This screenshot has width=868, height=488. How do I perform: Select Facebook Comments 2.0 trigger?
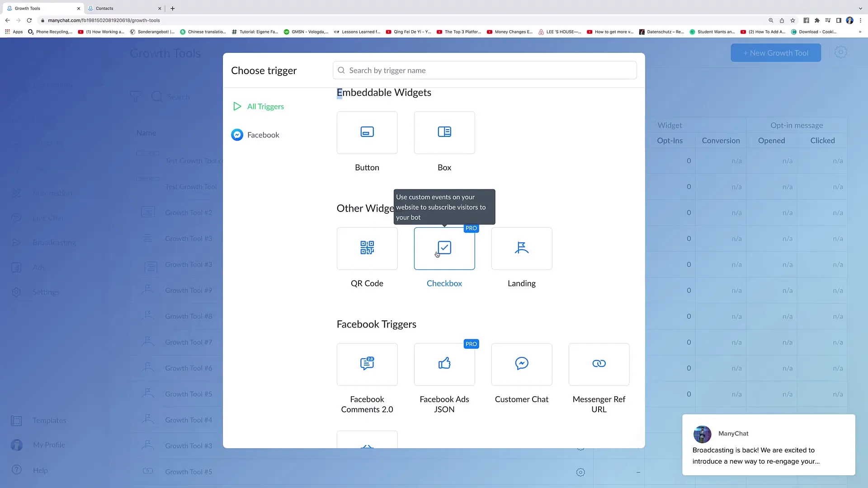click(x=367, y=364)
